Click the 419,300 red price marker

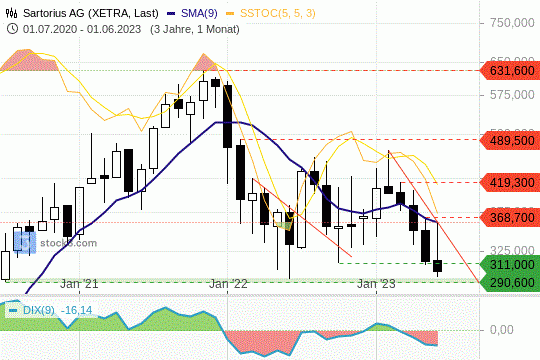(510, 183)
